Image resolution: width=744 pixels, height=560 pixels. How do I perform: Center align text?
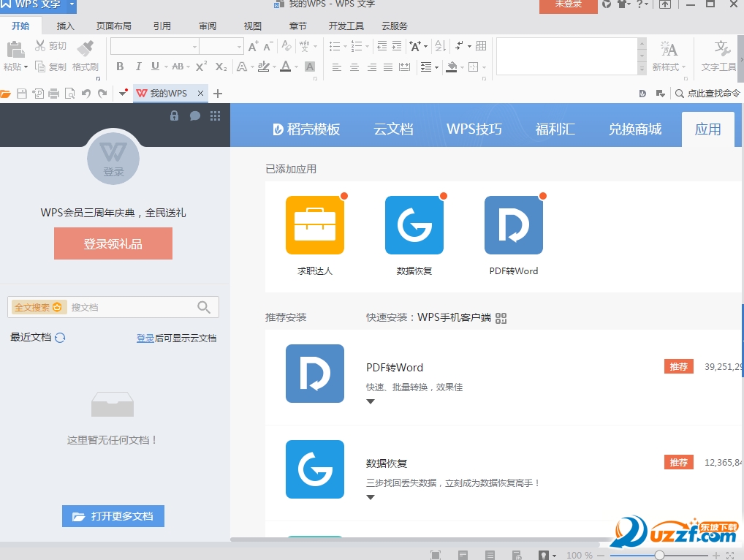[354, 67]
